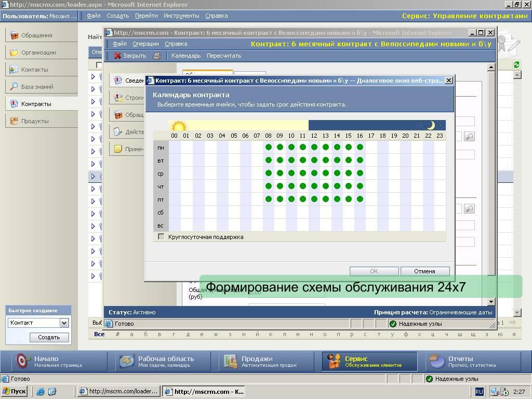Click hour 00 column header in calendar
The width and height of the screenshot is (532, 399).
point(175,136)
